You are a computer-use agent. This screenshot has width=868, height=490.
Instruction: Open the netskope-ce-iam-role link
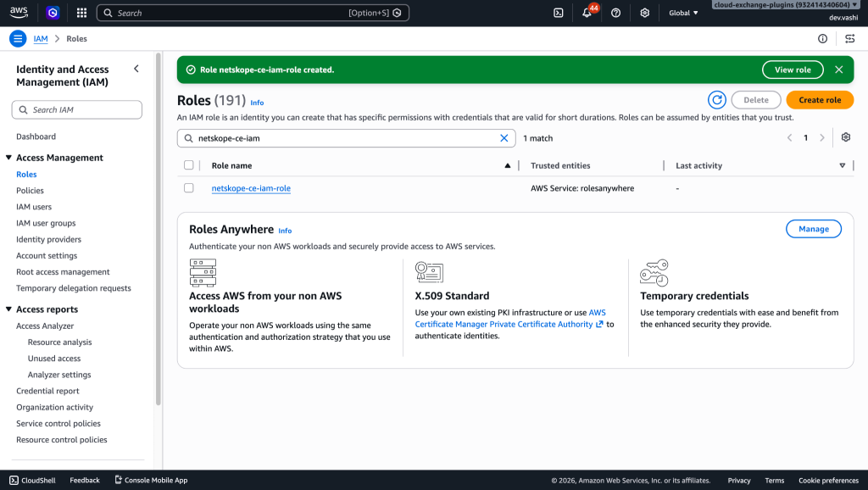251,188
